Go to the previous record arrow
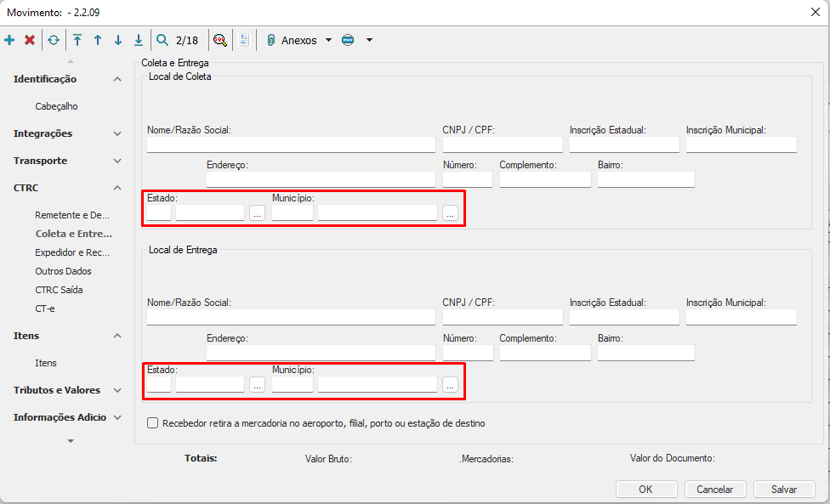Image resolution: width=830 pixels, height=504 pixels. (98, 40)
